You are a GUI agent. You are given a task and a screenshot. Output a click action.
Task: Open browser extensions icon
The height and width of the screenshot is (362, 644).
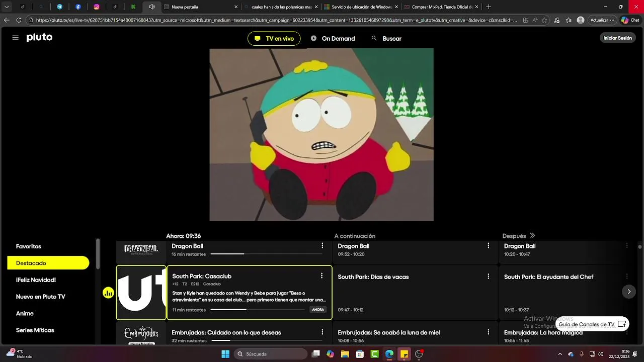556,20
